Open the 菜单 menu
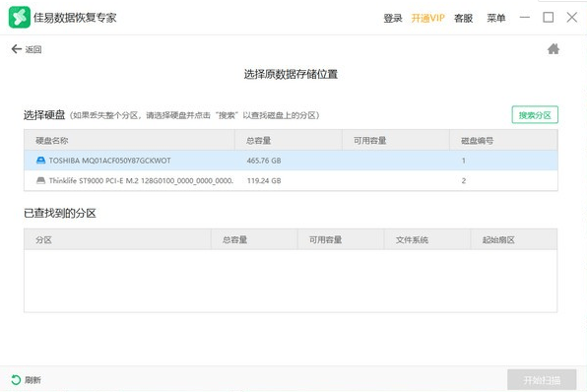This screenshot has width=587, height=392. point(496,18)
